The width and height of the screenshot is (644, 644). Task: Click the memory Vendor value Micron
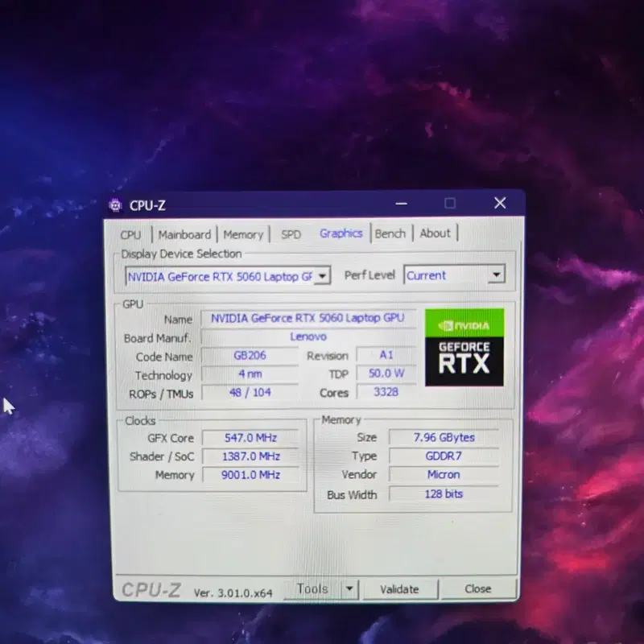point(444,475)
